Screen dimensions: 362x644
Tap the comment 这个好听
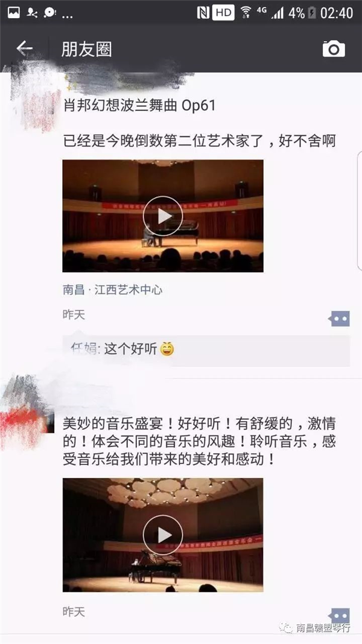pos(130,349)
